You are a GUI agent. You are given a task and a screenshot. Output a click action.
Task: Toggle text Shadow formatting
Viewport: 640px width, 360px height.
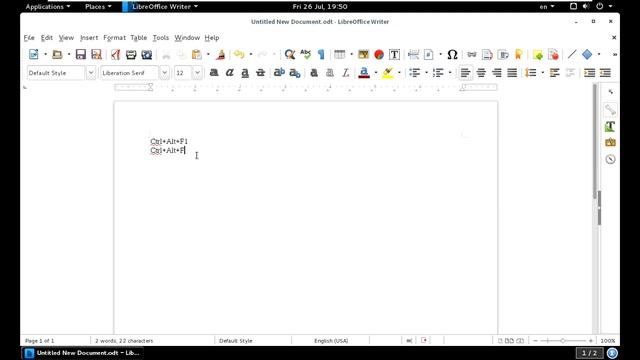(314, 73)
